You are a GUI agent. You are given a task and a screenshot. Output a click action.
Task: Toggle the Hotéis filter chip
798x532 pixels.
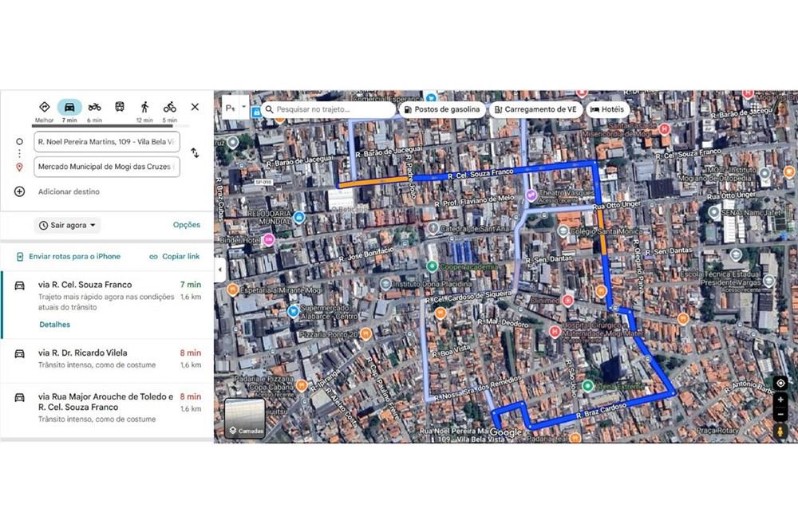(x=608, y=109)
